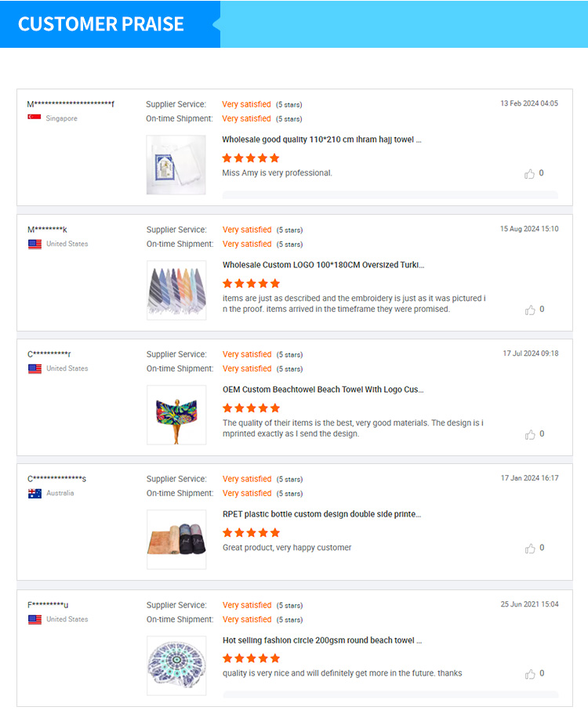Click thumbs-up on the Turkish towel review
588x725 pixels.
click(530, 309)
